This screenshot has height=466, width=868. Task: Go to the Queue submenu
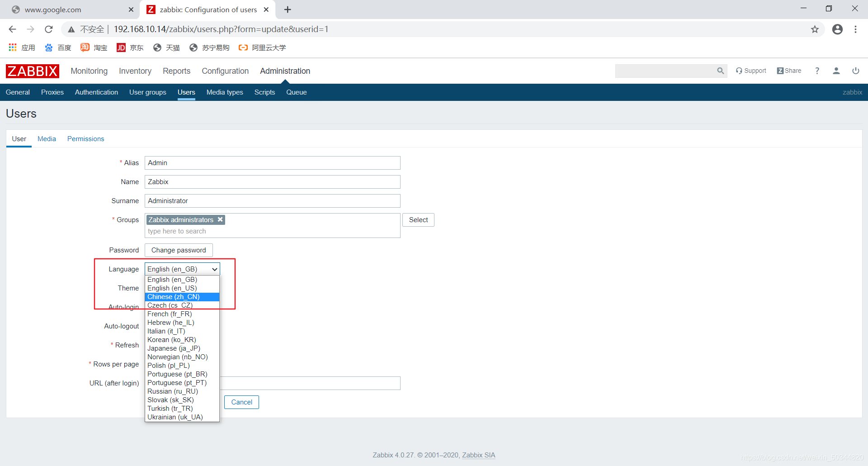(297, 92)
